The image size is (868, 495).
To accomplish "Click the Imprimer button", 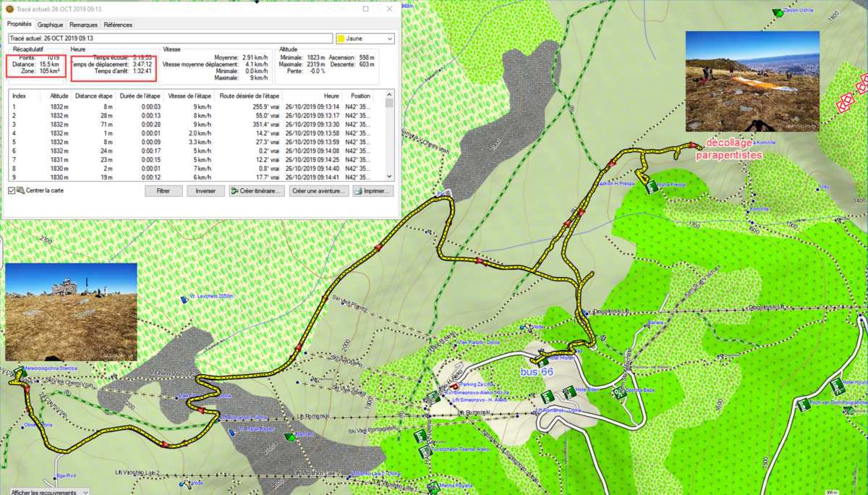I will 373,191.
